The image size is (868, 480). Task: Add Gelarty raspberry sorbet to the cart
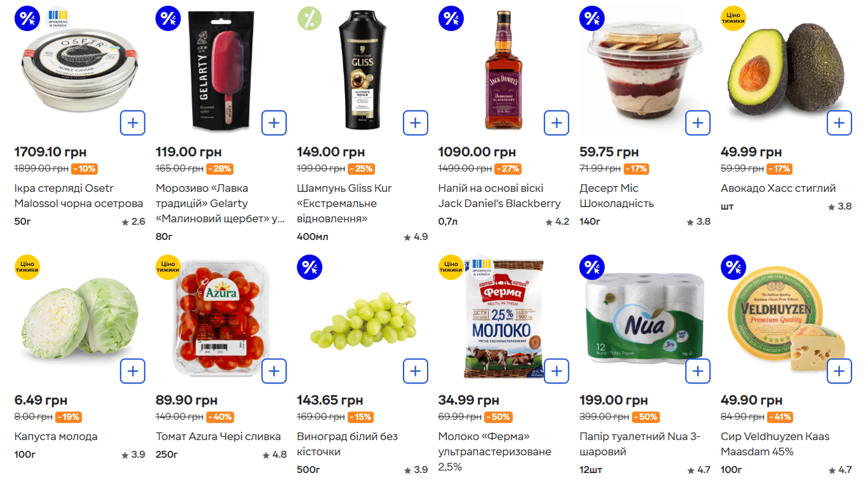pyautogui.click(x=274, y=123)
